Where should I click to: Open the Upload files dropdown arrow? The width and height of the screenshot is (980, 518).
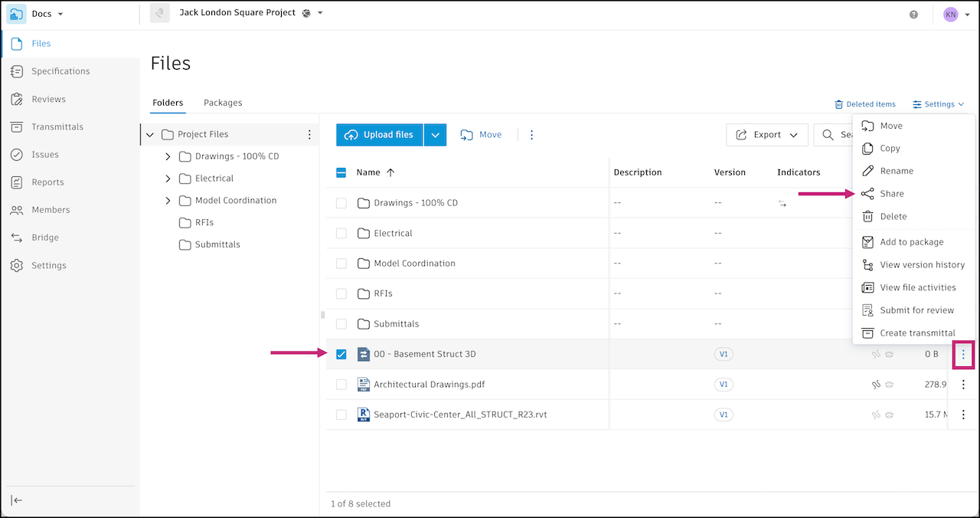[435, 135]
